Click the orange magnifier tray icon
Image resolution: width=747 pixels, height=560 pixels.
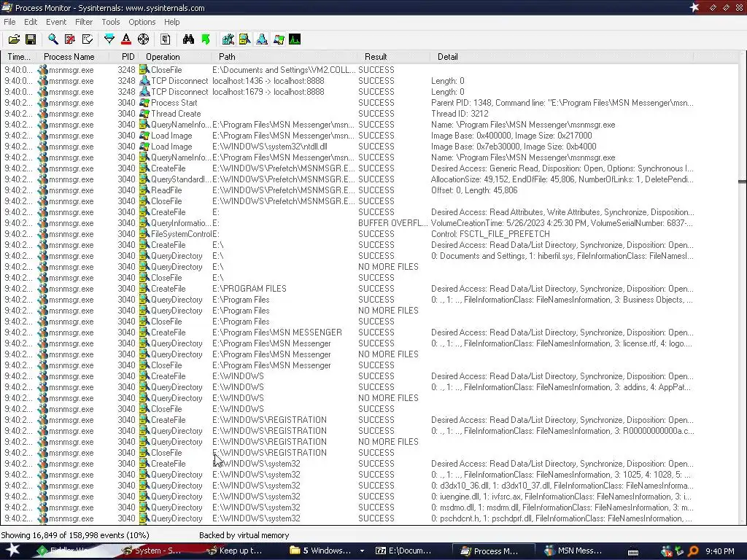[693, 551]
